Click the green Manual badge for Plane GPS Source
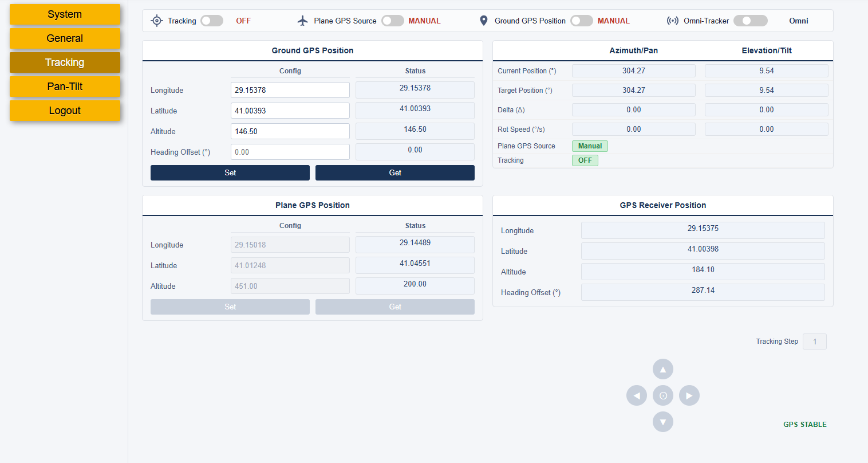This screenshot has height=463, width=868. coord(590,146)
